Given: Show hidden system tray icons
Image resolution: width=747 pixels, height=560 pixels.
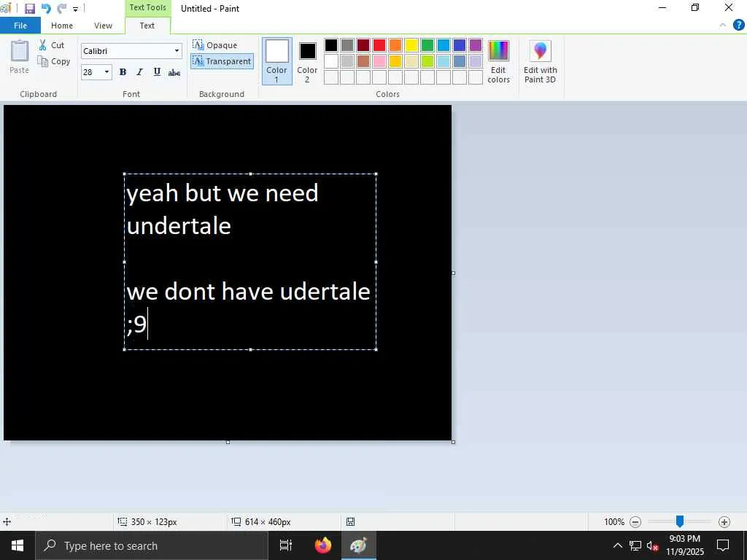Looking at the screenshot, I should [x=617, y=545].
